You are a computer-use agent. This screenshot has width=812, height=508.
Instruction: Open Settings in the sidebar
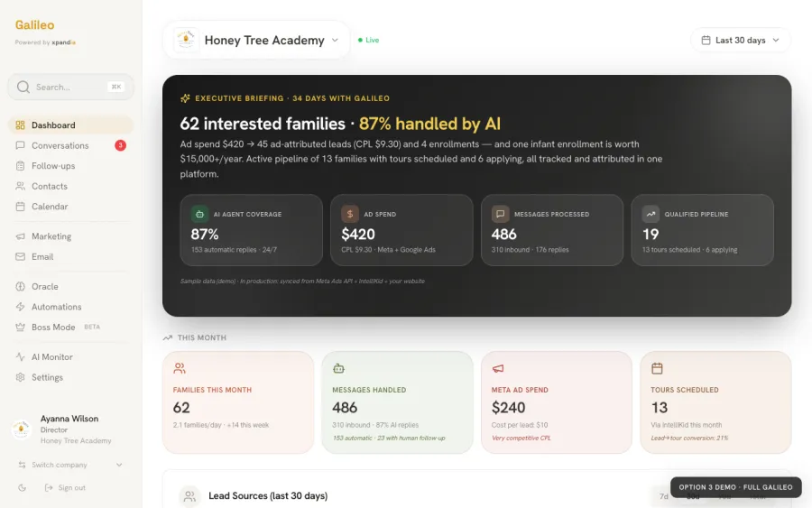70,377
